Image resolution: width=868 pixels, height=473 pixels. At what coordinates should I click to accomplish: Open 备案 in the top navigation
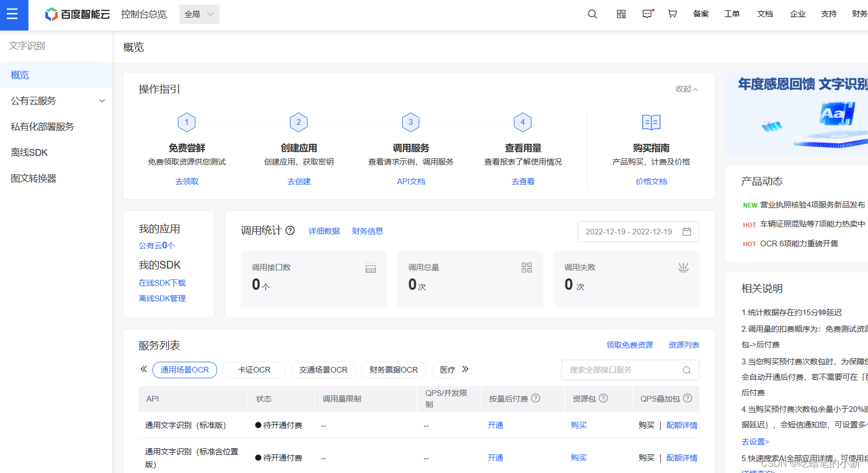[x=701, y=14]
